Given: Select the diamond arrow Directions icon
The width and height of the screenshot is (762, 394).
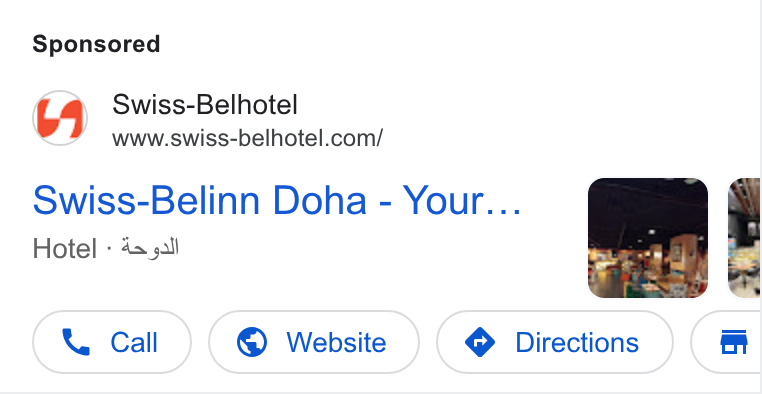Looking at the screenshot, I should pos(480,342).
